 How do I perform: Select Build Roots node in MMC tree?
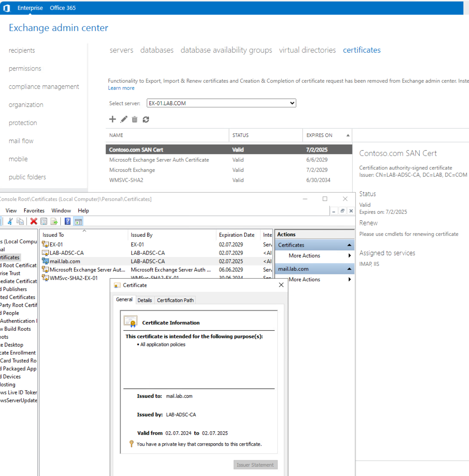(x=15, y=329)
